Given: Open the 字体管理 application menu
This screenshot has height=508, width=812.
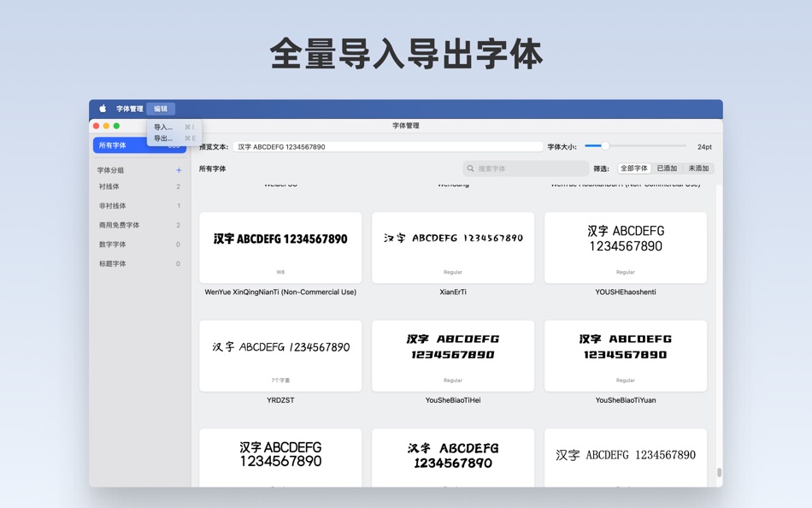Looking at the screenshot, I should [x=129, y=109].
